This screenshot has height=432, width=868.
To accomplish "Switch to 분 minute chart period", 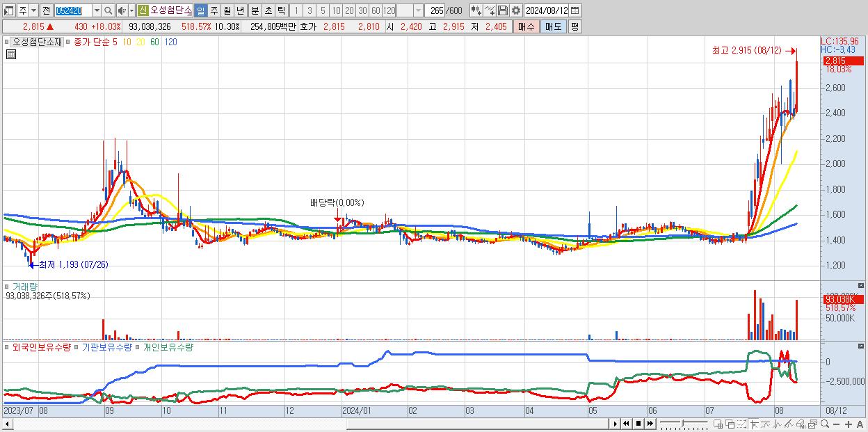I will pyautogui.click(x=255, y=10).
